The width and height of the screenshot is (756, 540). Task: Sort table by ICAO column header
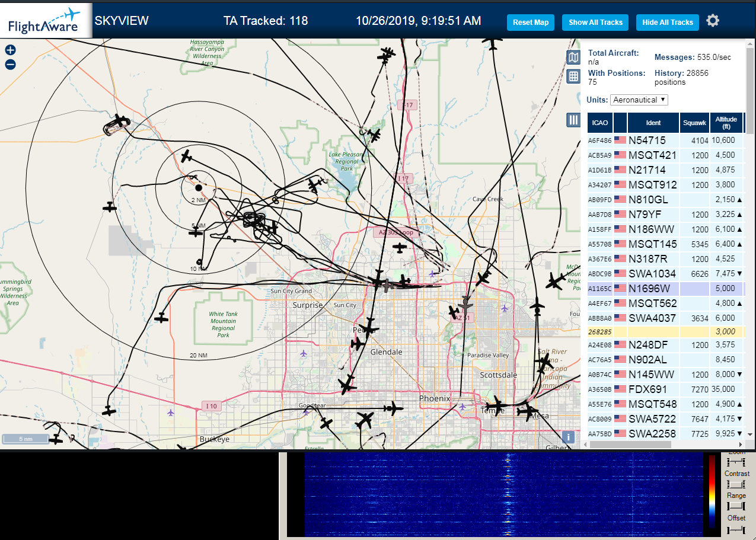(x=600, y=123)
